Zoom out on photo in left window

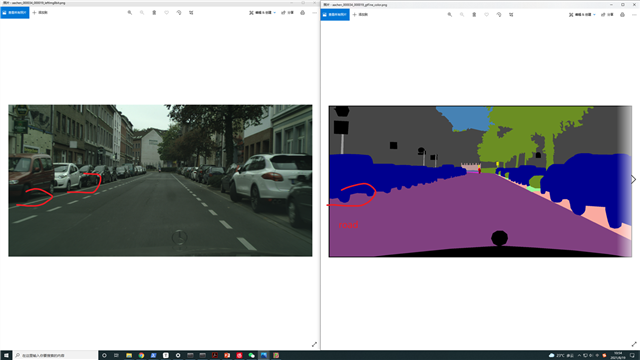pyautogui.click(x=142, y=13)
